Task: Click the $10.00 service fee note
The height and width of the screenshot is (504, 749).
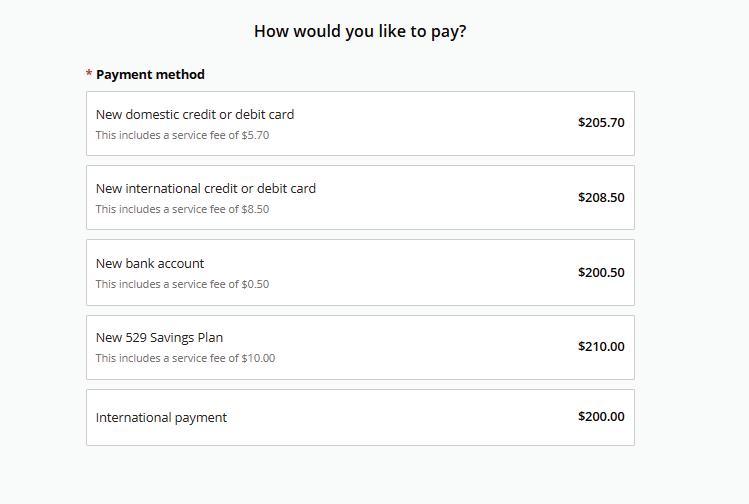Action: pos(185,358)
